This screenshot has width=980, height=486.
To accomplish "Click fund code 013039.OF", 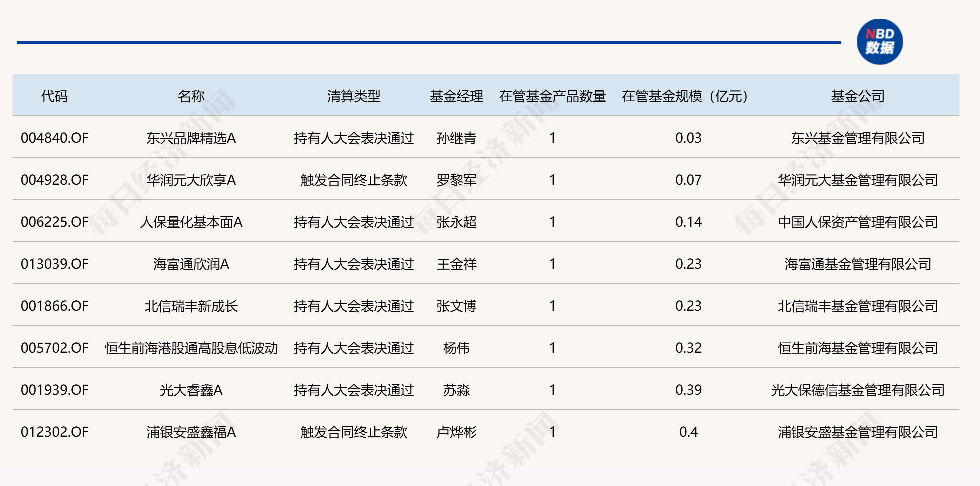I will coord(54,264).
